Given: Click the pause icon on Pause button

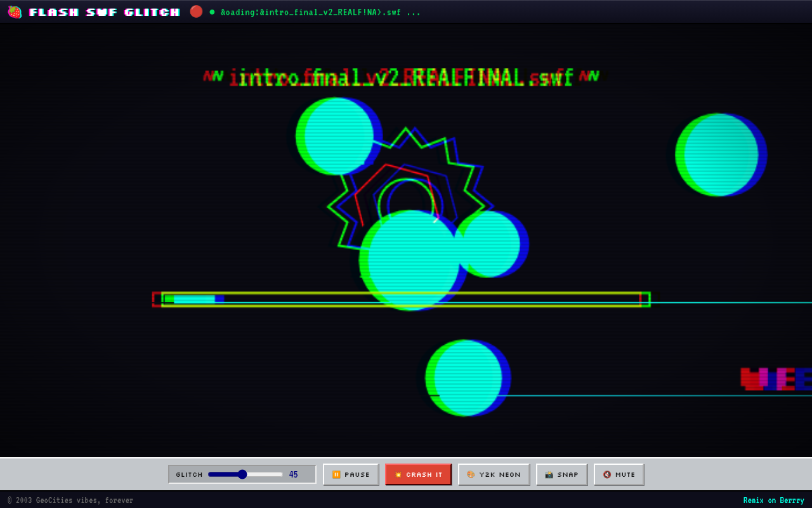Looking at the screenshot, I should click(336, 474).
